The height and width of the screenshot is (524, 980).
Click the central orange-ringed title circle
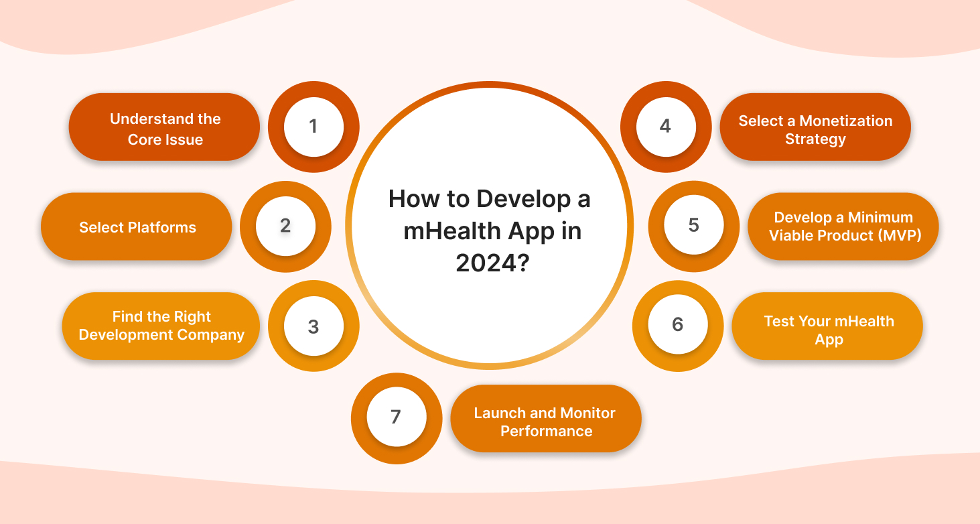[490, 231]
